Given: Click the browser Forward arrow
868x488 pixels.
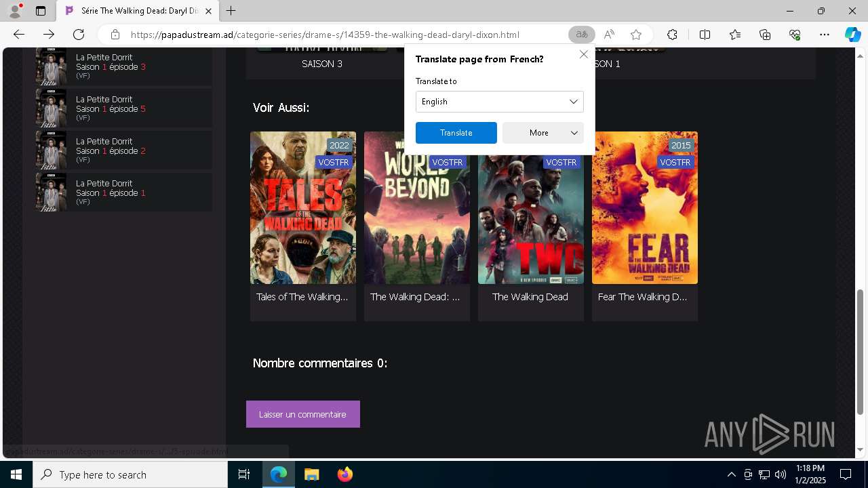Looking at the screenshot, I should 49,35.
